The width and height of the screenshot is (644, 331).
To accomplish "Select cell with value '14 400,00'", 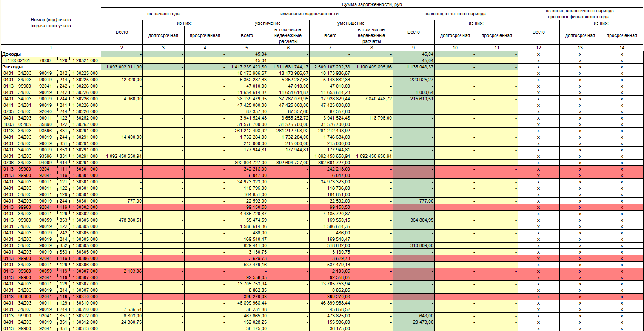I will (122, 137).
